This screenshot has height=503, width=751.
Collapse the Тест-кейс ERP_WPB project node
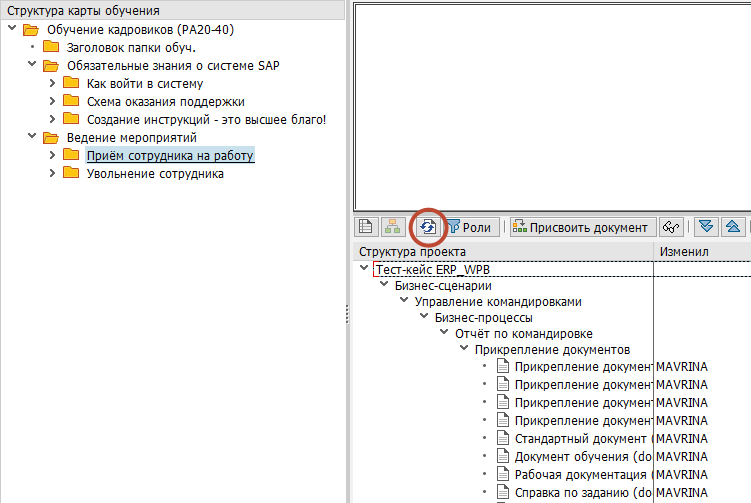[364, 268]
